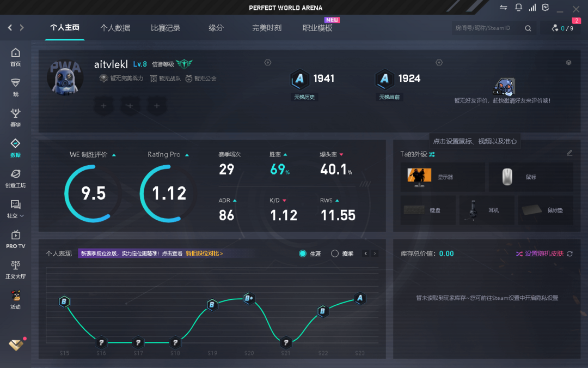This screenshot has width=588, height=368.
Task: Expand the WE 制胜评价 triangle indicator
Action: coord(114,155)
